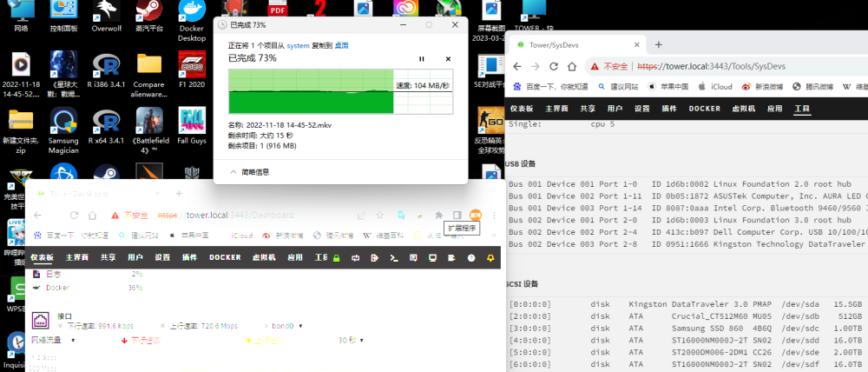Click the bookmarks overflow chevron in Dashboard window
Image resolution: width=868 pixels, height=372 pixels.
[x=493, y=236]
